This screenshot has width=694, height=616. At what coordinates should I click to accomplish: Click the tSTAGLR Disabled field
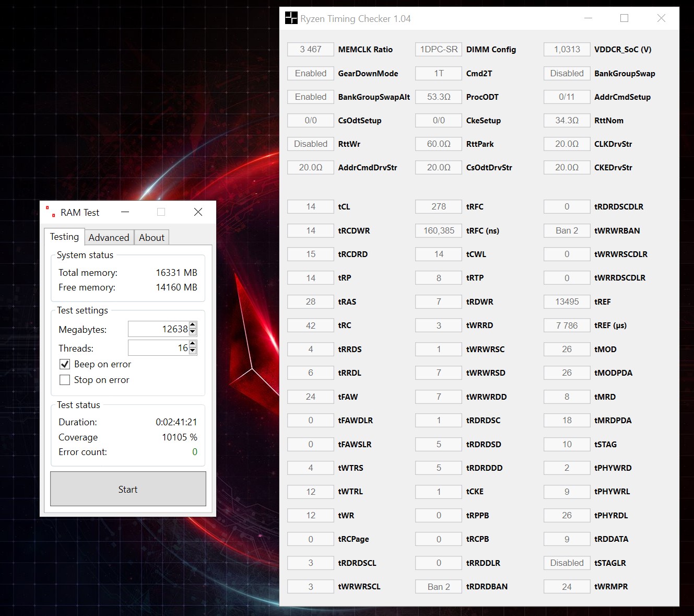click(x=567, y=563)
